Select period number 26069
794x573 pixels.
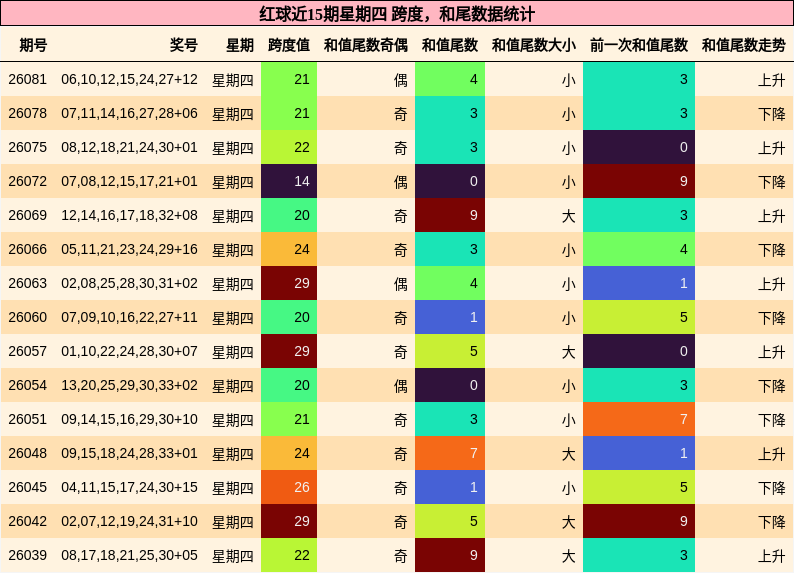pos(27,215)
